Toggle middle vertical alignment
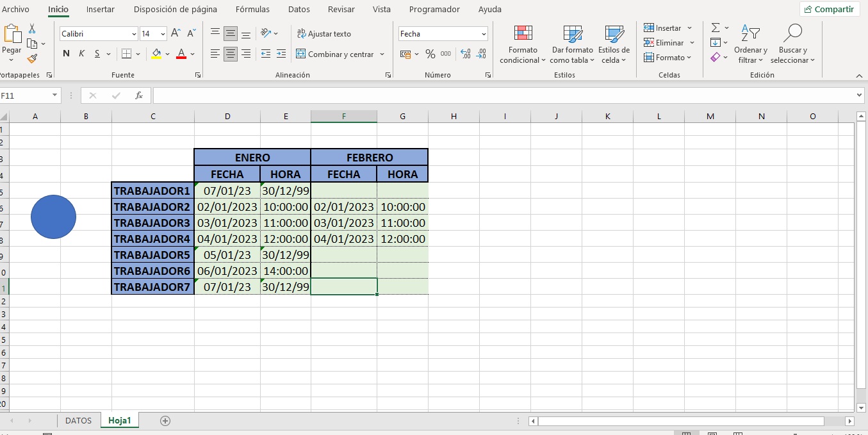The image size is (868, 435). coord(231,33)
